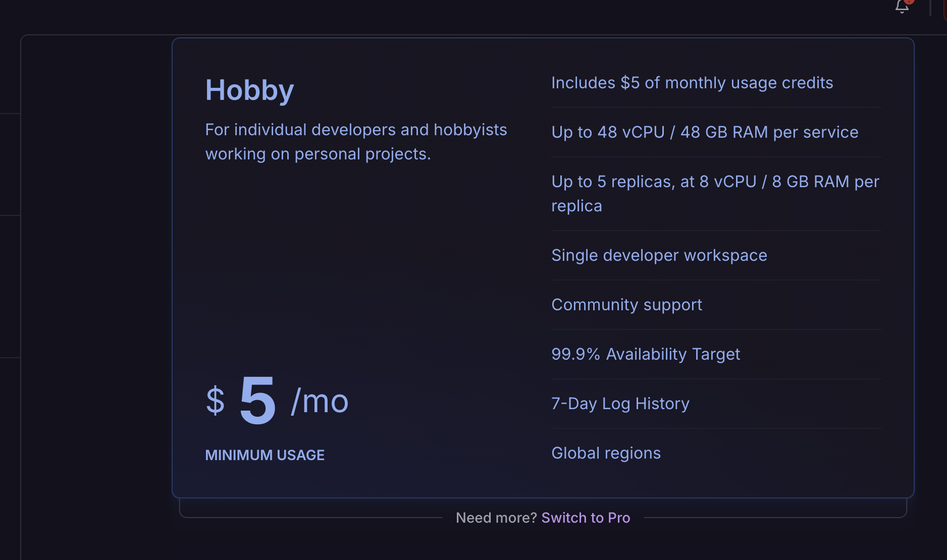
Task: Click the dollar sign symbol
Action: [215, 401]
